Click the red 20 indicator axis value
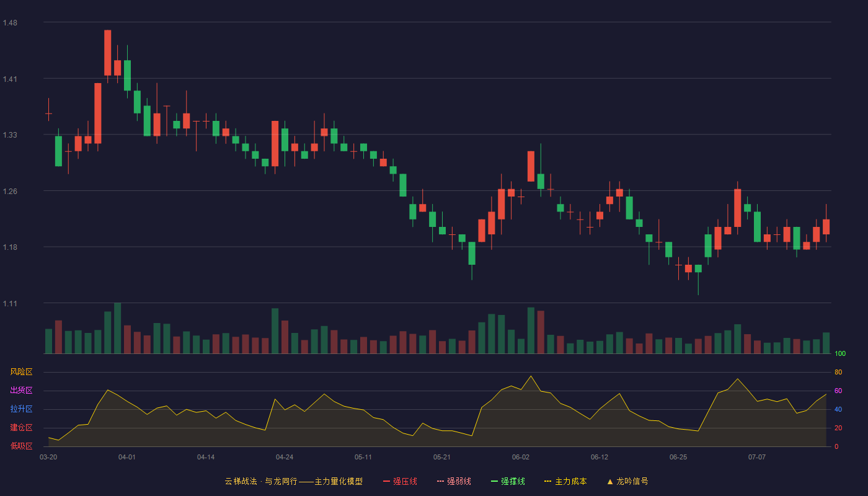Screen dimensions: 868x496 click(x=838, y=428)
